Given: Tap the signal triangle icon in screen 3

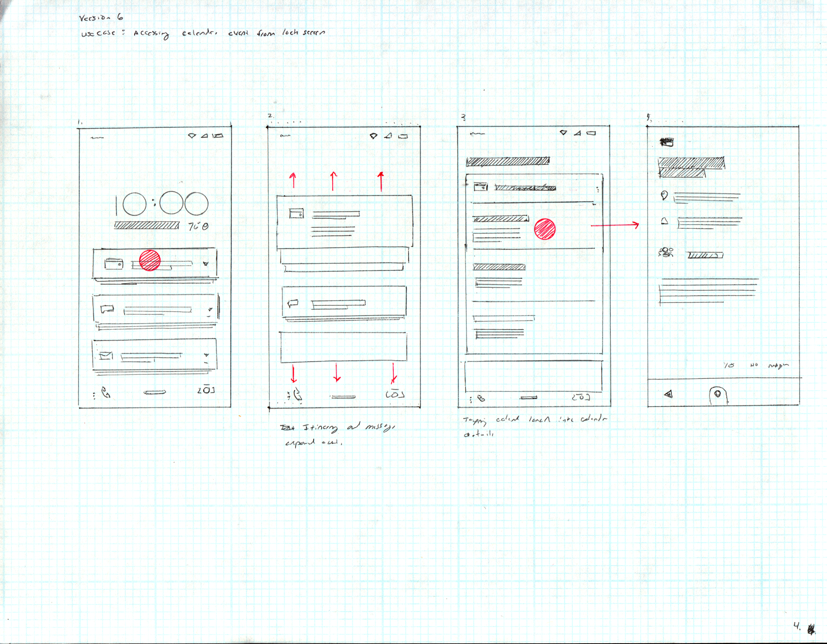Looking at the screenshot, I should [x=577, y=133].
